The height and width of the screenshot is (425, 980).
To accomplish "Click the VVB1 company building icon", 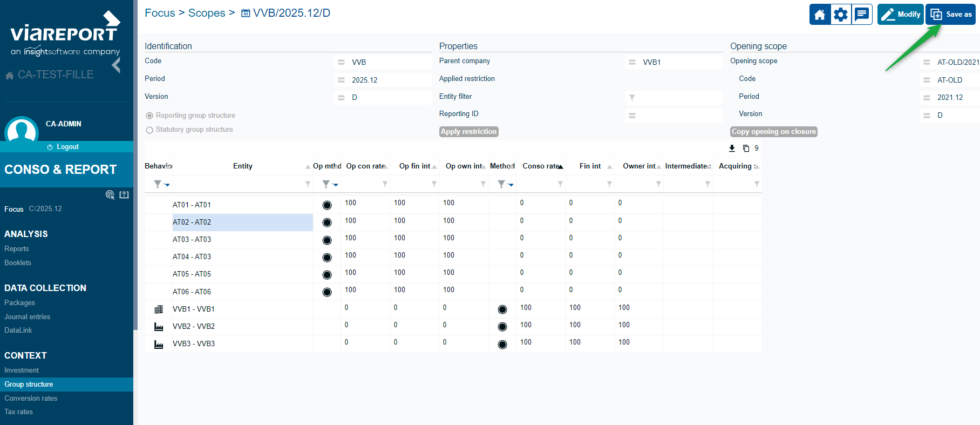I will [159, 309].
